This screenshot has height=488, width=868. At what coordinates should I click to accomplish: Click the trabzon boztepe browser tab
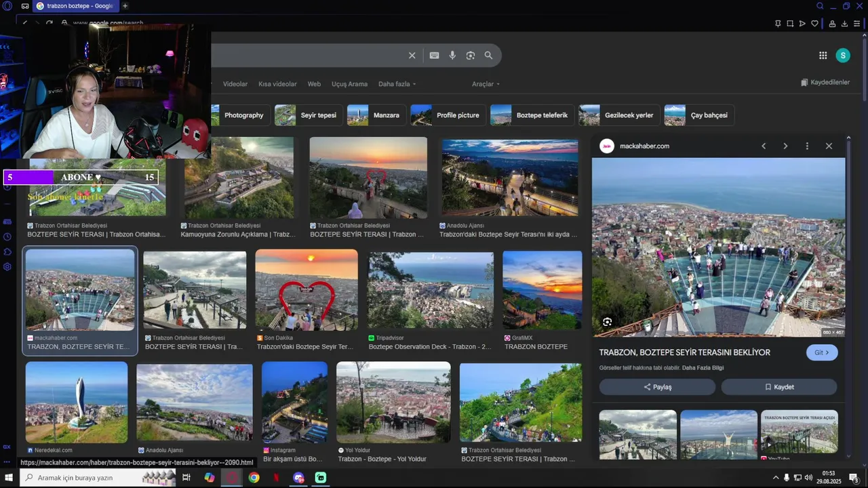[x=75, y=6]
